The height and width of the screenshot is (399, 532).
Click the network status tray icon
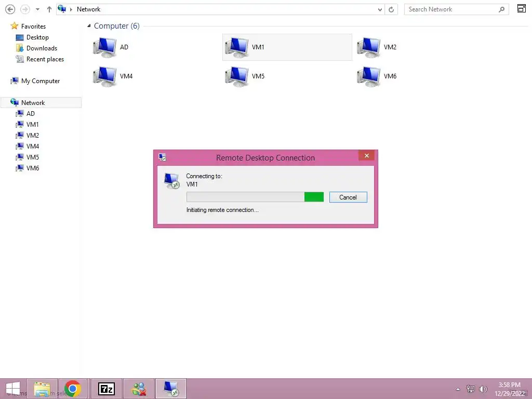pyautogui.click(x=471, y=389)
